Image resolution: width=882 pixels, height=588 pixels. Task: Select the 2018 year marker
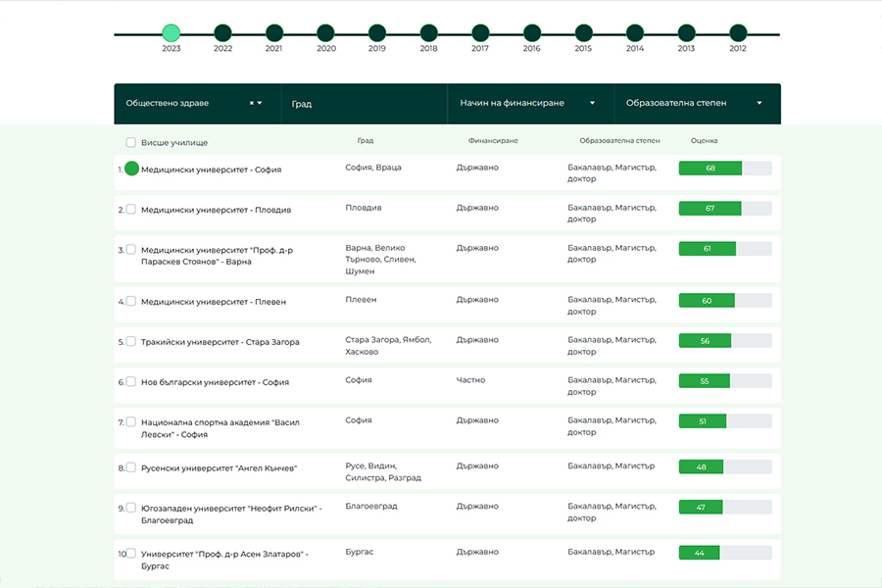(428, 33)
